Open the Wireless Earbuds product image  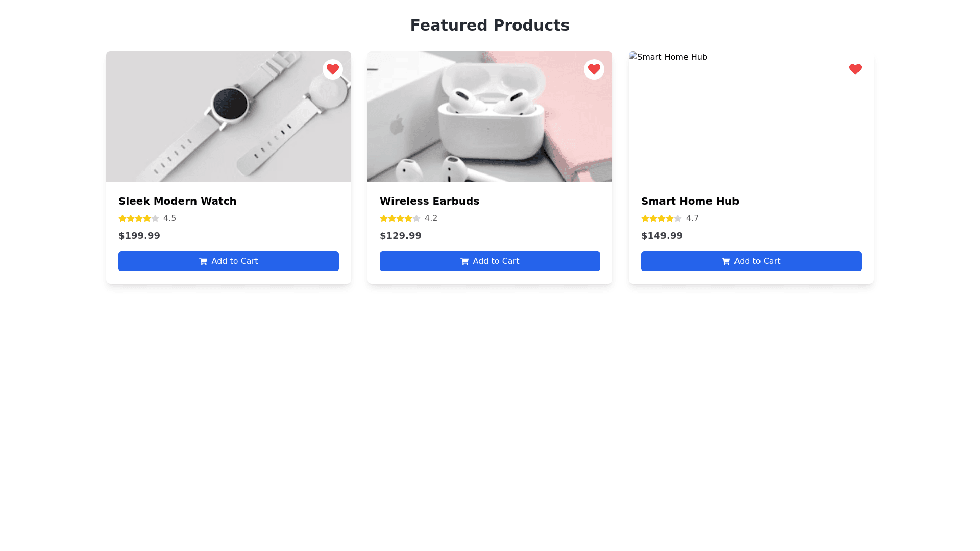click(490, 116)
